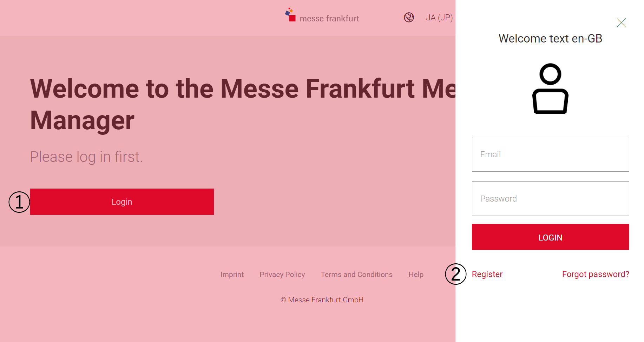This screenshot has height=342, width=644.
Task: Open the JA (JP) language selector
Action: coord(439,18)
